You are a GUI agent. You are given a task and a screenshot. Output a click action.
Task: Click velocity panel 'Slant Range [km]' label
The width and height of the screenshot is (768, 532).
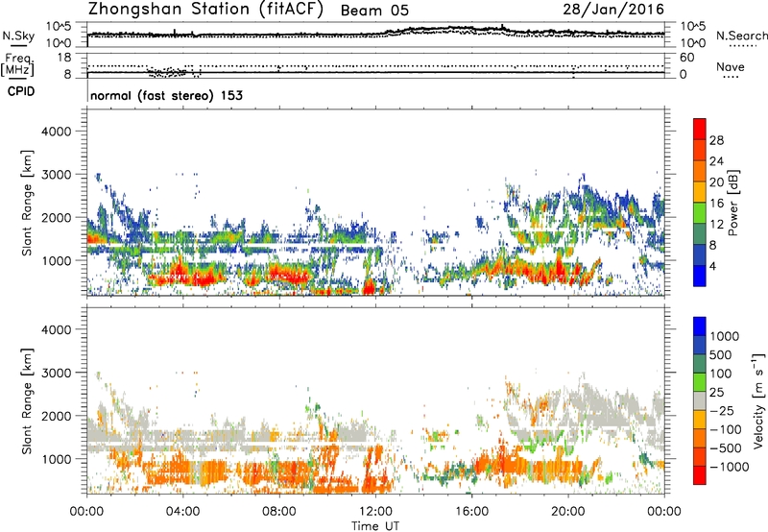coord(27,401)
